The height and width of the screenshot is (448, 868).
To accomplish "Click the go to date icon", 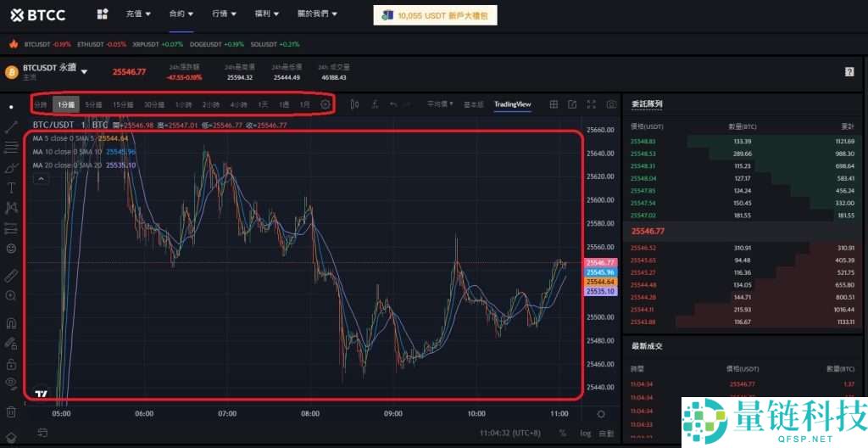I will (42, 433).
